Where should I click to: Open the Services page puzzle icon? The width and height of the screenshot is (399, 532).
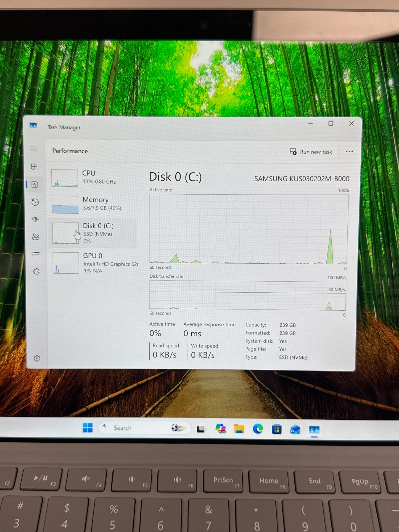pos(36,272)
